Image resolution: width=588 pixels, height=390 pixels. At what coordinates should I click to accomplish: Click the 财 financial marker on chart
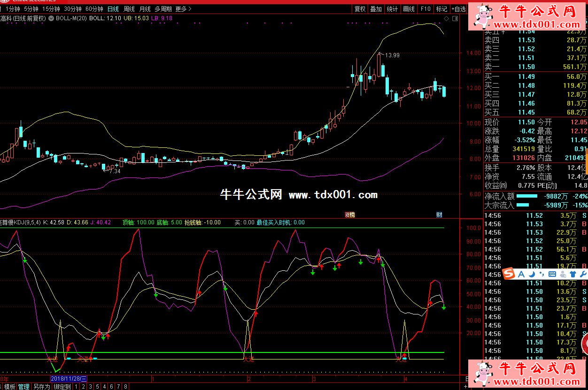[x=439, y=215]
